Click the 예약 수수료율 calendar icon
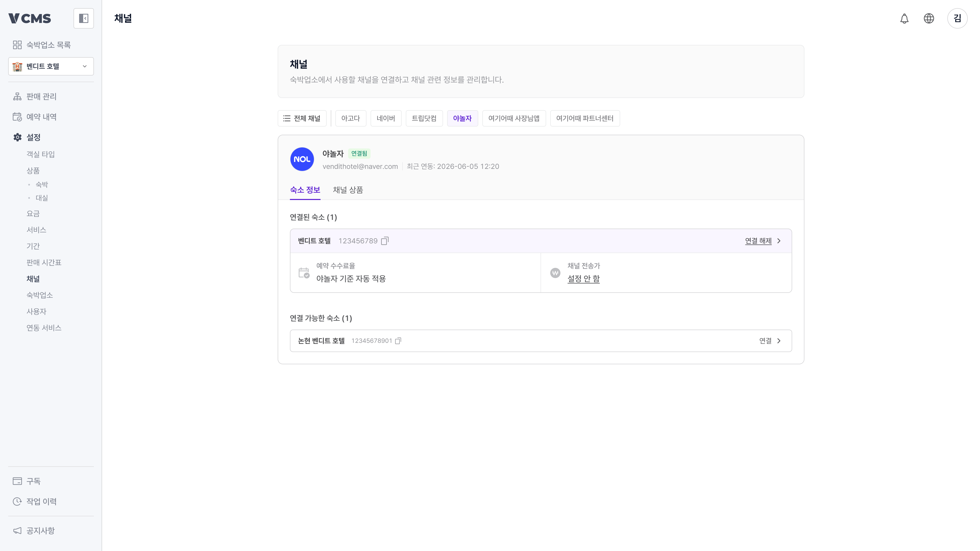The image size is (980, 551). click(x=304, y=273)
